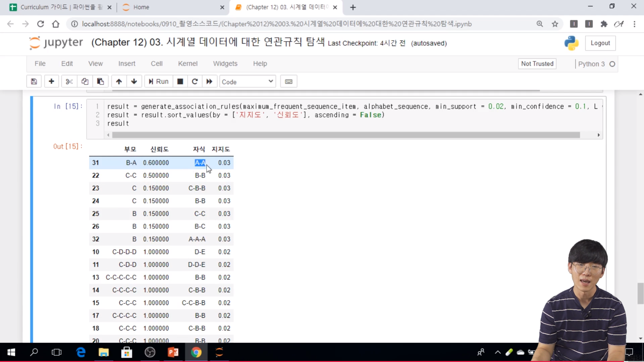Copy selected cells icon

(x=85, y=81)
